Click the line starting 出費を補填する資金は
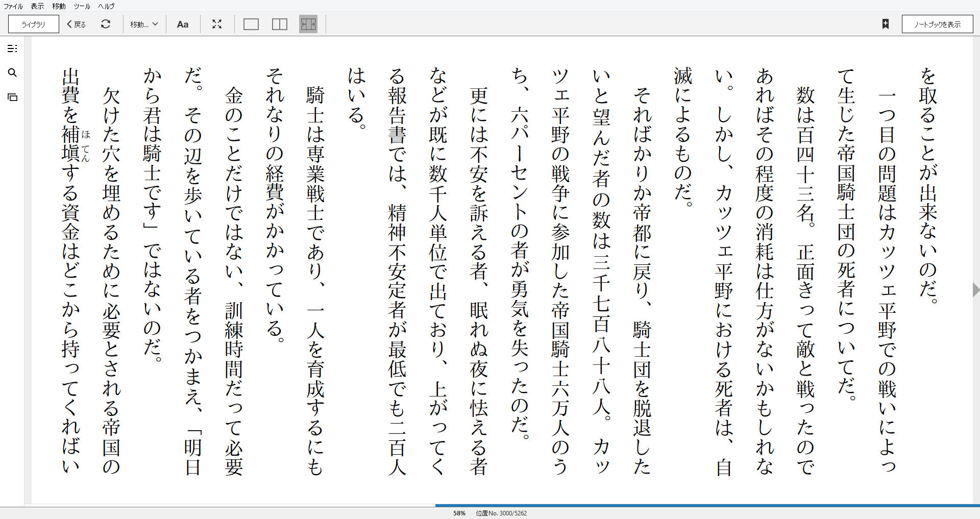This screenshot has width=980, height=519. [70, 271]
